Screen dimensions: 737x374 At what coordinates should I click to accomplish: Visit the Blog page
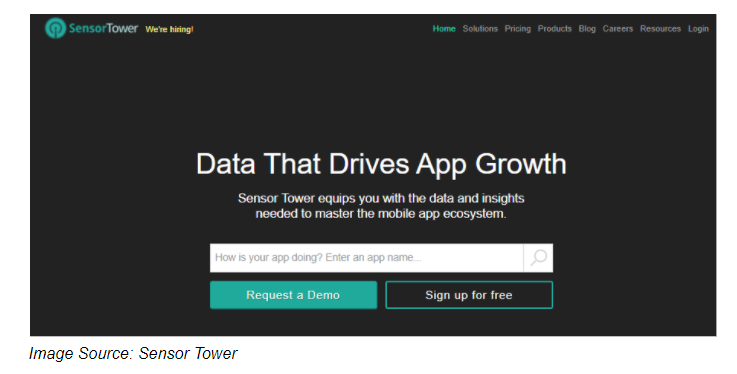click(587, 29)
